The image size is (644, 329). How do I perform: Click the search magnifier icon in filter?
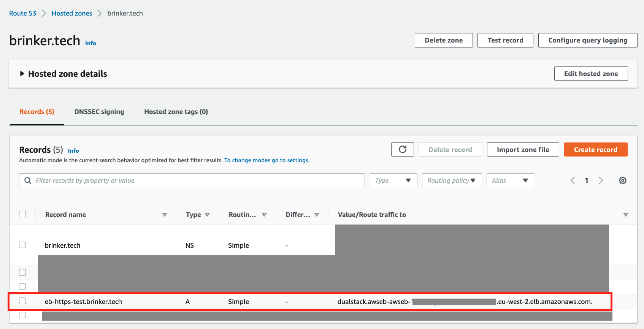point(28,180)
